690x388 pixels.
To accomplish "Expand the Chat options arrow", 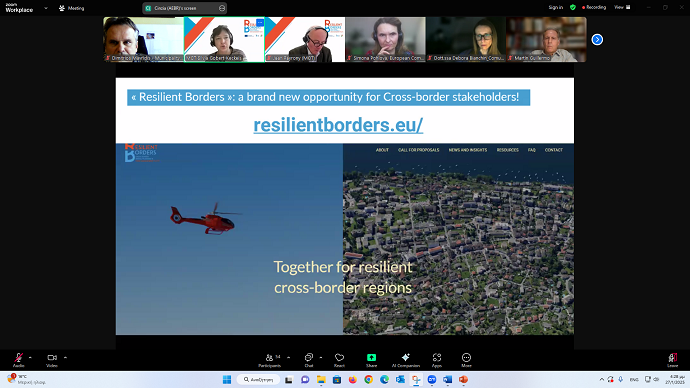I will point(321,358).
